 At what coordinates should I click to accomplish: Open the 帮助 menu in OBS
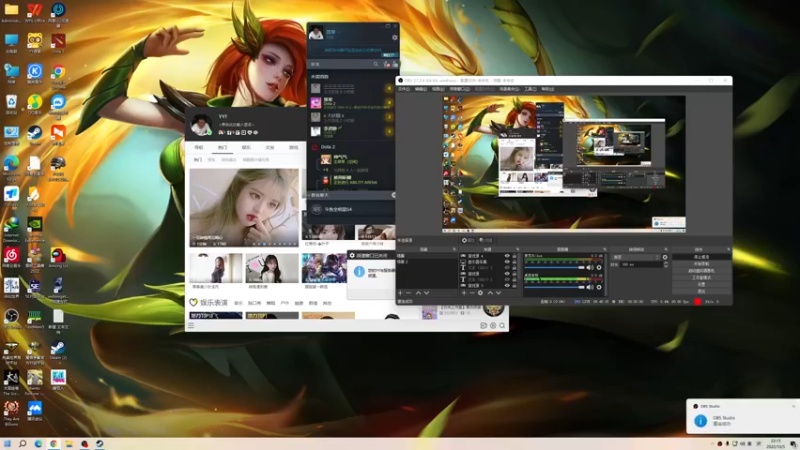click(x=547, y=89)
